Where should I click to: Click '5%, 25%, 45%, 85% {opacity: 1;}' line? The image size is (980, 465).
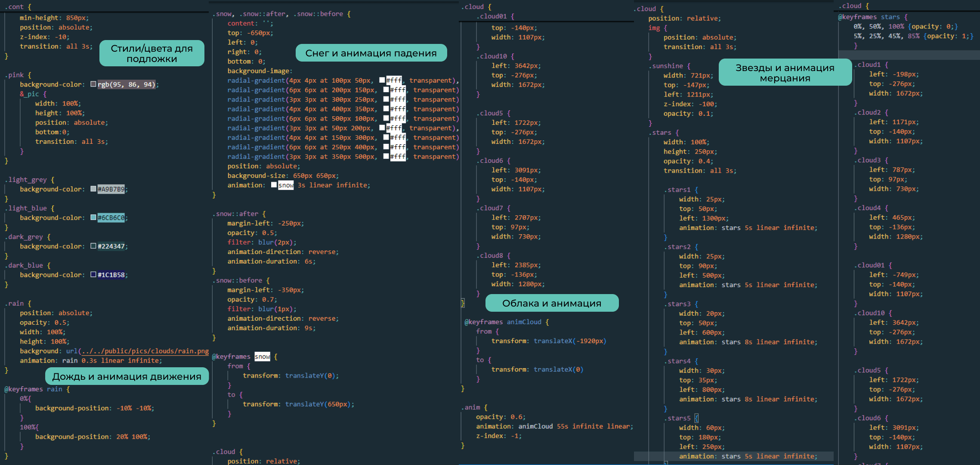[x=914, y=36]
